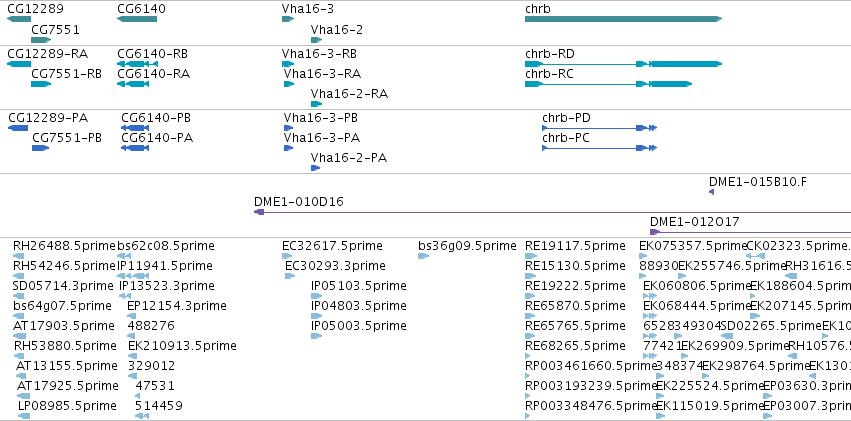This screenshot has width=851, height=421.
Task: Click the chrb-RD transcript glyph
Action: [x=624, y=64]
